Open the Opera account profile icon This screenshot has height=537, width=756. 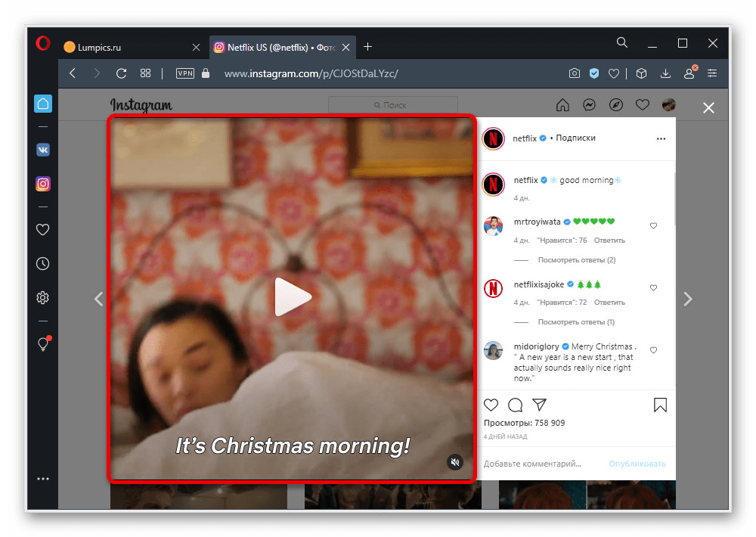(x=689, y=73)
